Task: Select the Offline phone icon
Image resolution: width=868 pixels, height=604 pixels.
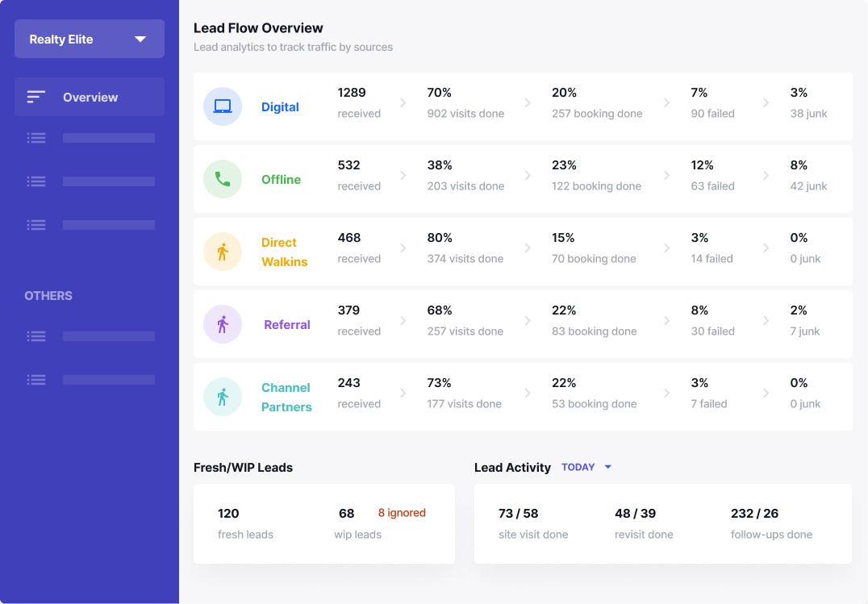Action: 223,178
